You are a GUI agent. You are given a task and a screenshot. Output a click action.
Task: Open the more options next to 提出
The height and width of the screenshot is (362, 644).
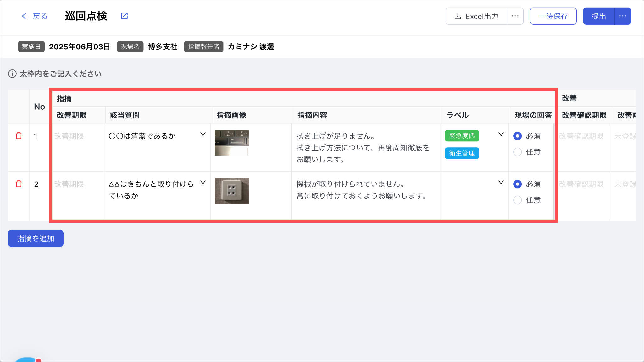(623, 16)
